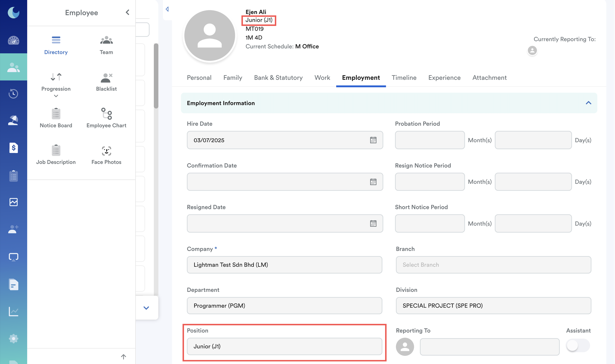Open the Select Branch dropdown
Viewport: 615px width, 364px height.
[x=493, y=265]
